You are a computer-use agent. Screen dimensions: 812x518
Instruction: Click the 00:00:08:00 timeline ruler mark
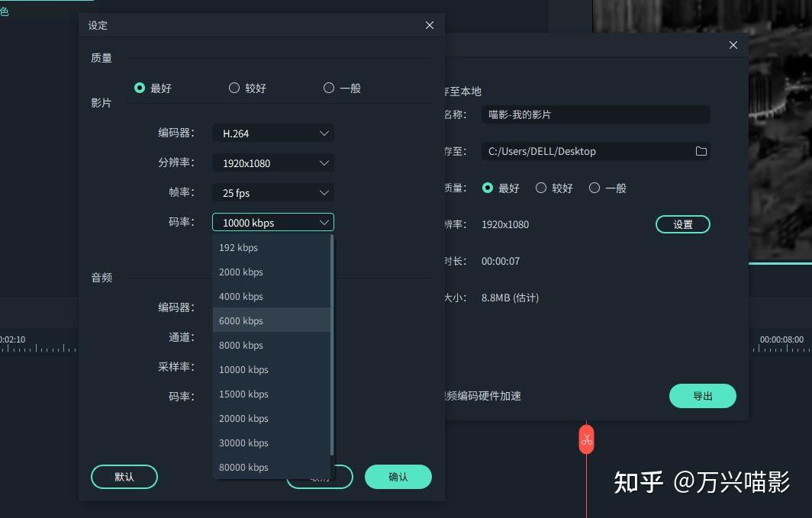click(x=781, y=339)
